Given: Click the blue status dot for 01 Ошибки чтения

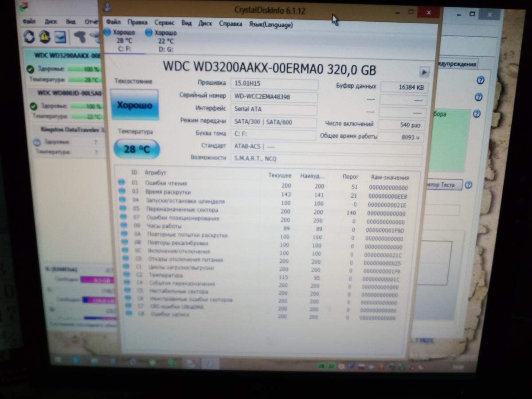Looking at the screenshot, I should coord(121,181).
